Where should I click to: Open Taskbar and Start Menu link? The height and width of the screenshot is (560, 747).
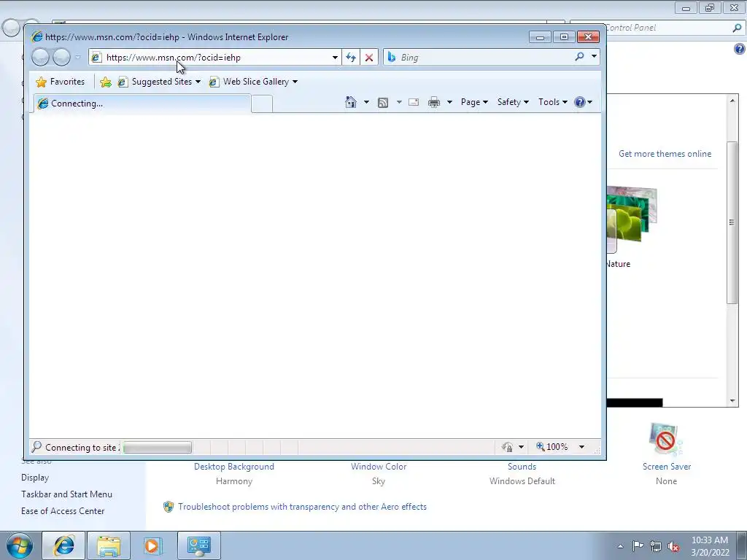click(66, 494)
